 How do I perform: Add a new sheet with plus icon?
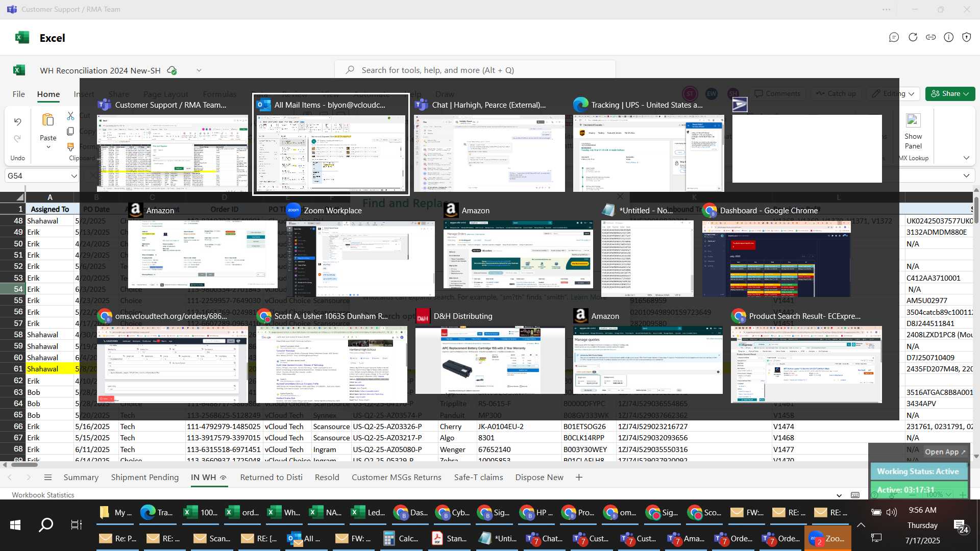tap(579, 478)
